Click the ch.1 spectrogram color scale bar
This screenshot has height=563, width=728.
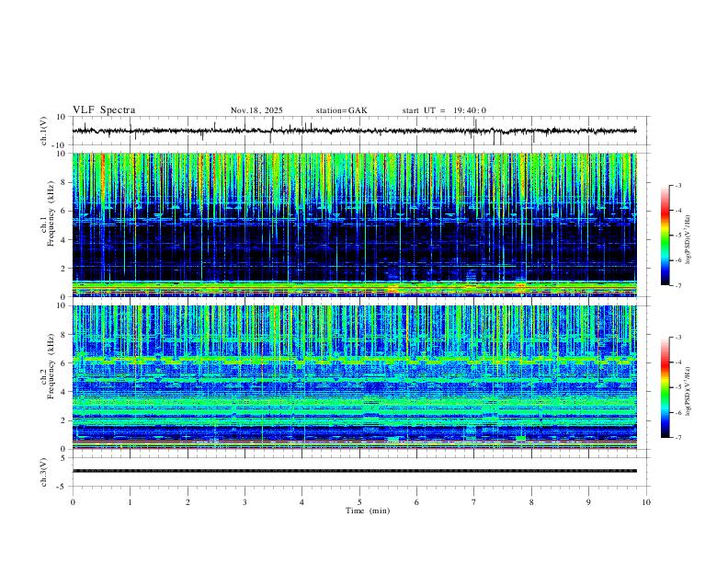tap(665, 236)
